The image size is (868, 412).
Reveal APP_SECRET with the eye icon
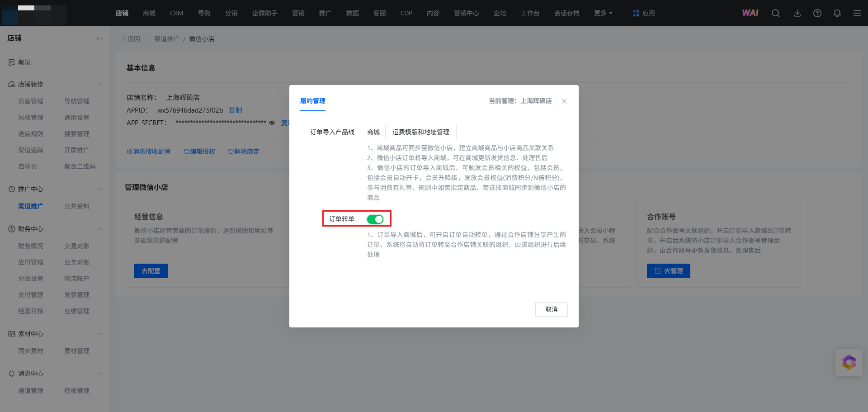[x=272, y=123]
